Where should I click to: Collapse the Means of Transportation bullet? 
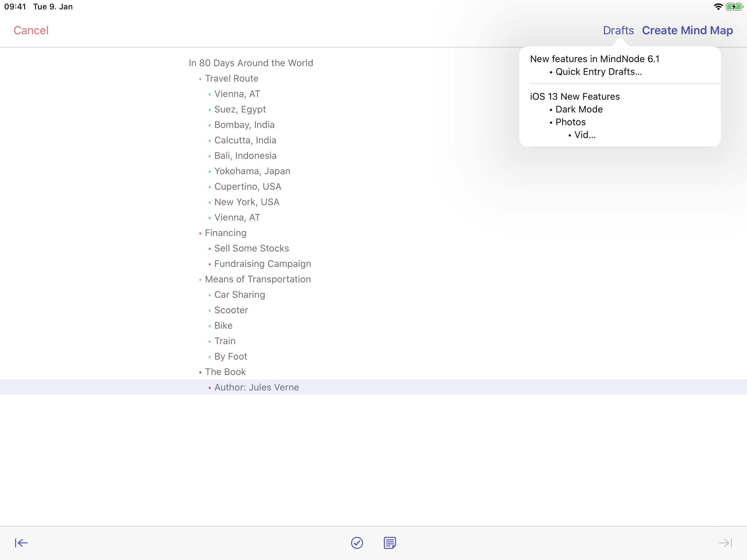pyautogui.click(x=200, y=279)
